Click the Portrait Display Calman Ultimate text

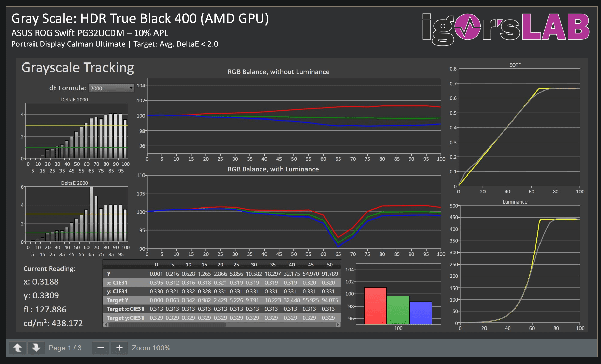(68, 44)
